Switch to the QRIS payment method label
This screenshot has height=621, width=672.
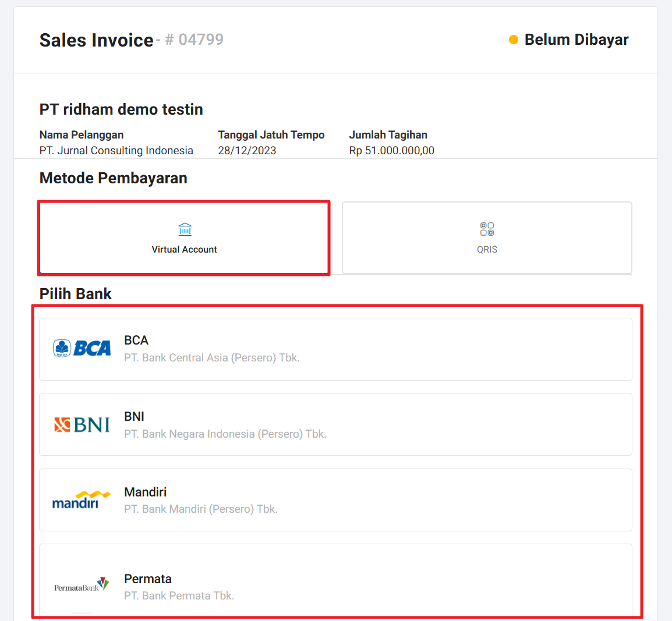point(487,249)
